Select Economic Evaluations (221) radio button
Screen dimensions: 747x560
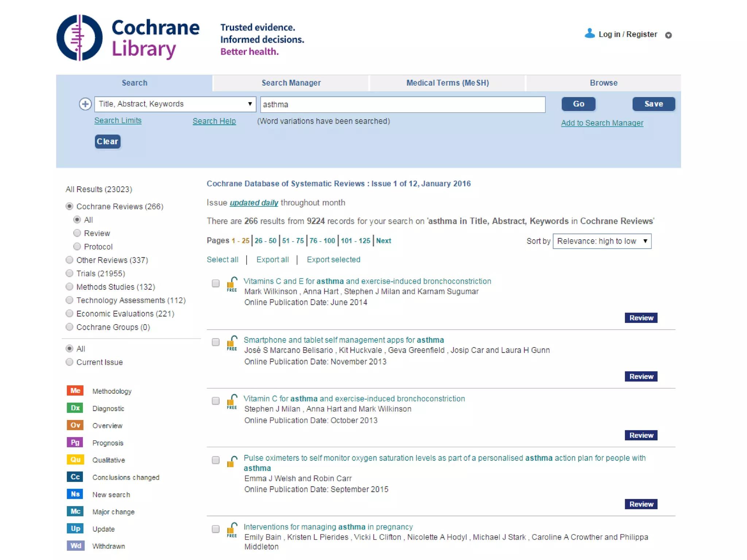click(x=69, y=314)
